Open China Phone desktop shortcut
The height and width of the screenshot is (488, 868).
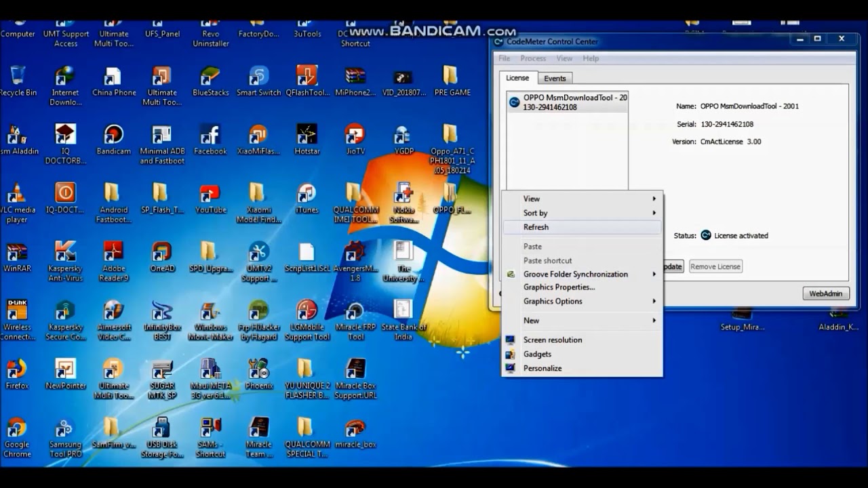[x=114, y=81]
